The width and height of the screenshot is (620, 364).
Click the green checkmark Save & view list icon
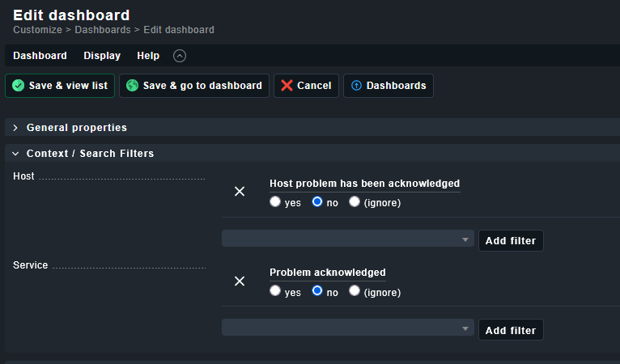(19, 86)
